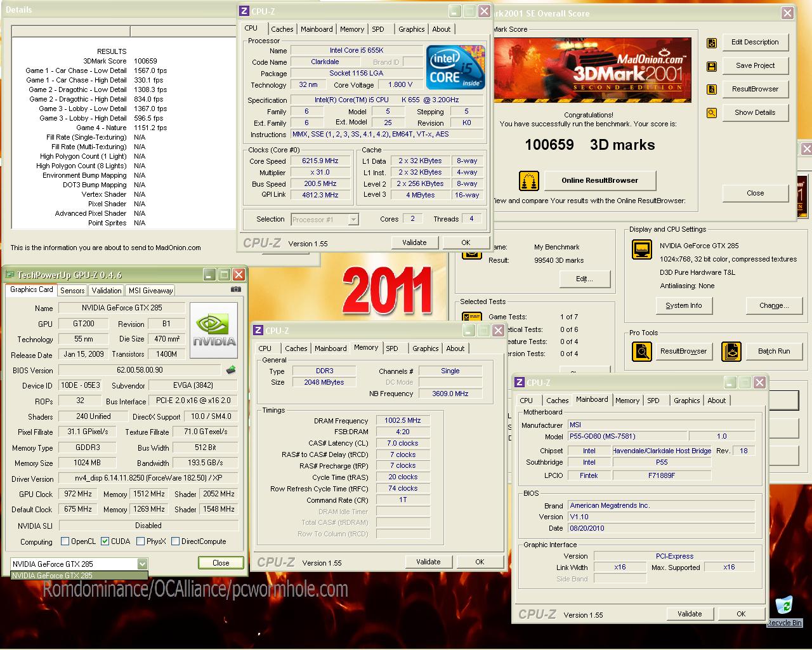Click the BIOS save icon beside BIOS Version

coord(231,370)
